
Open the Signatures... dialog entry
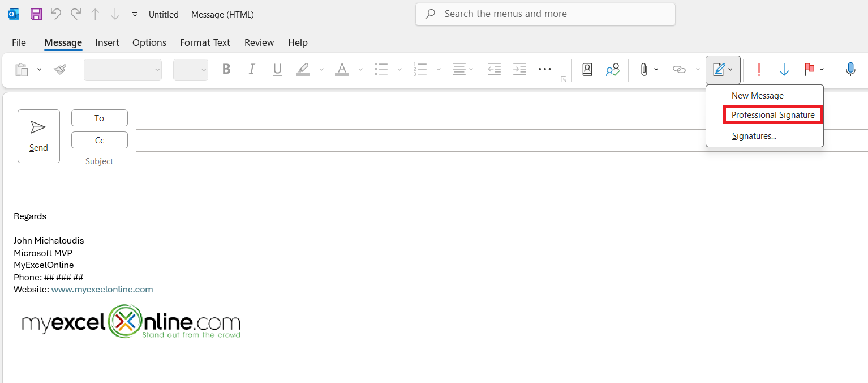click(754, 135)
